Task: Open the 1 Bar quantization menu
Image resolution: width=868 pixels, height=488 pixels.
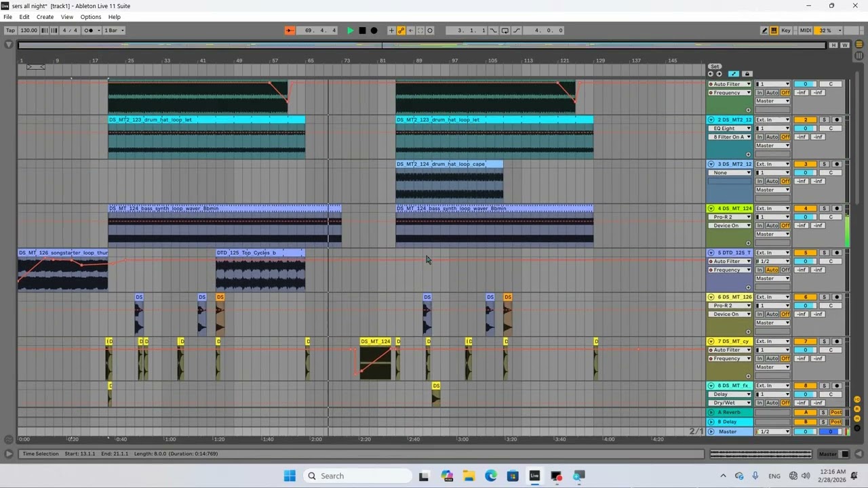Action: coord(114,30)
